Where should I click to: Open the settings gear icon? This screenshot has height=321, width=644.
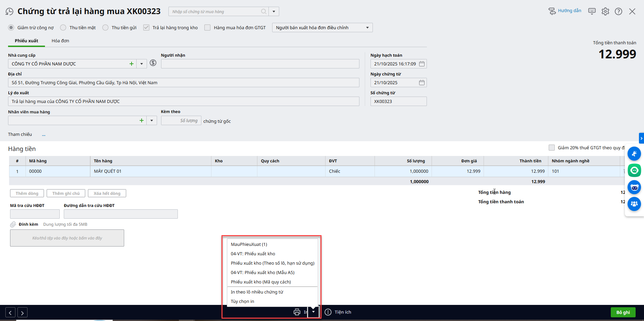pyautogui.click(x=605, y=11)
